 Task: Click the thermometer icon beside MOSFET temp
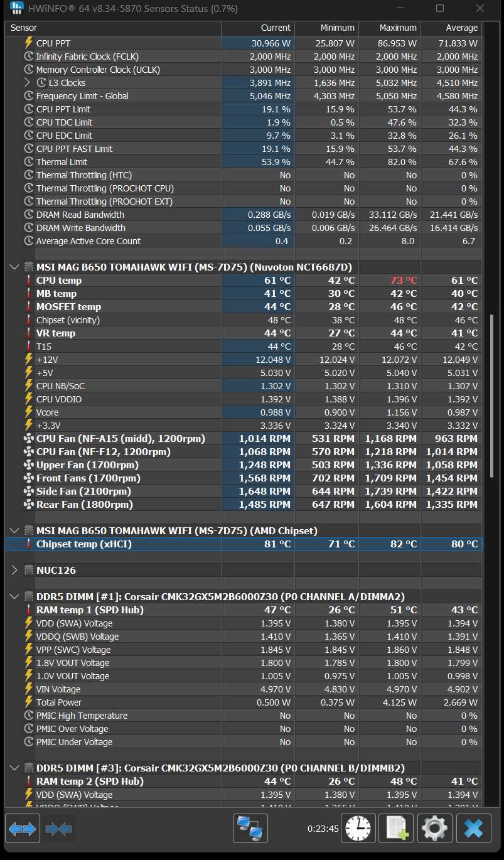click(x=28, y=307)
